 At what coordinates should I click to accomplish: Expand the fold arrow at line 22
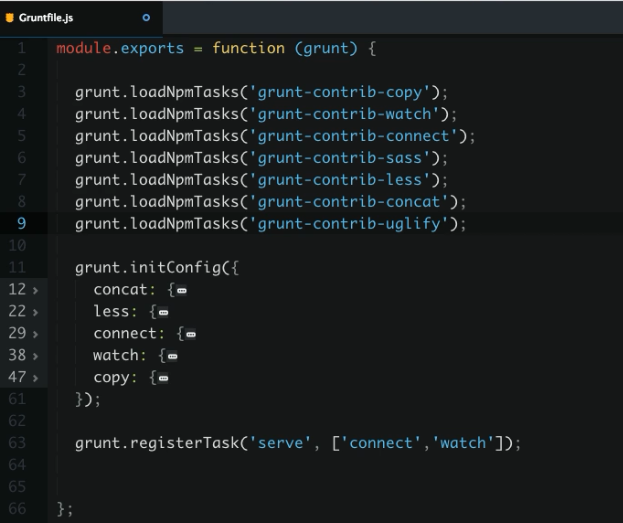point(35,312)
